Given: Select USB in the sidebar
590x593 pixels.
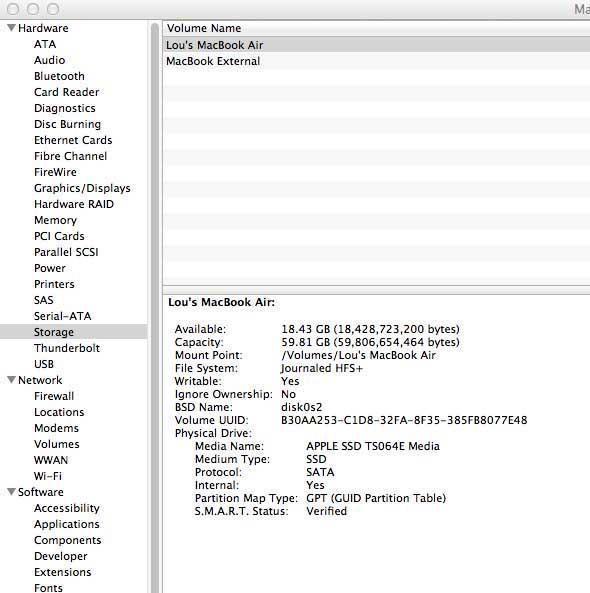Looking at the screenshot, I should 44,364.
